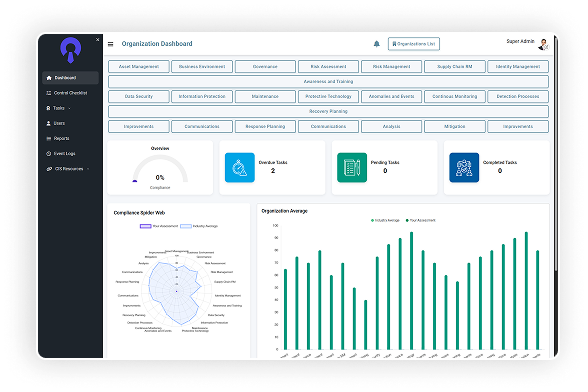Open the Awareness and Training bar
This screenshot has width=588, height=392.
click(328, 81)
